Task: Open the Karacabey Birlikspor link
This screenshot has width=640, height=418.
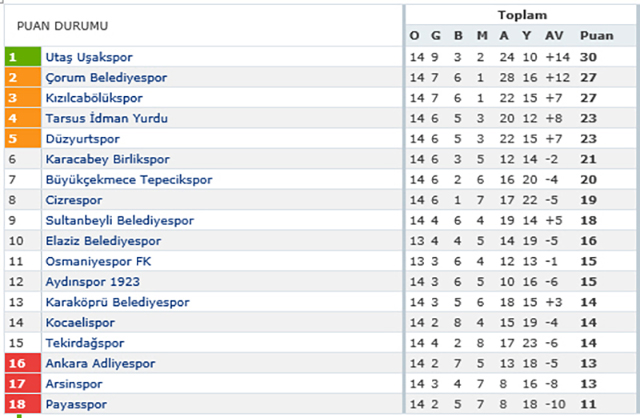Action: 107,159
